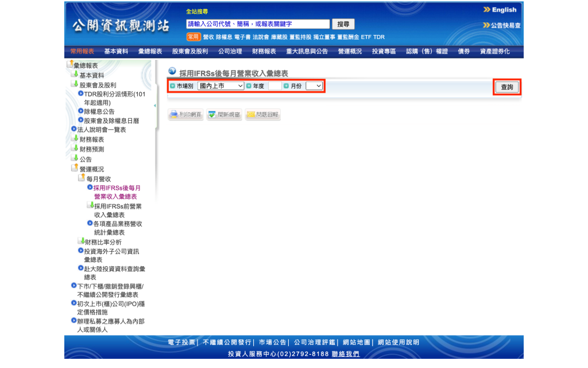Click the 聯絡我們 footer link
The width and height of the screenshot is (588, 368).
pyautogui.click(x=345, y=354)
